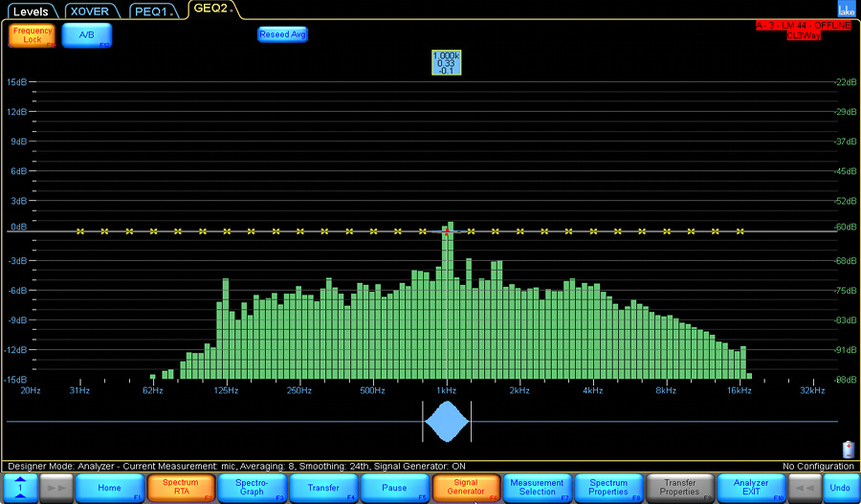This screenshot has width=861, height=504.
Task: Open the Levels tab
Action: 31,11
